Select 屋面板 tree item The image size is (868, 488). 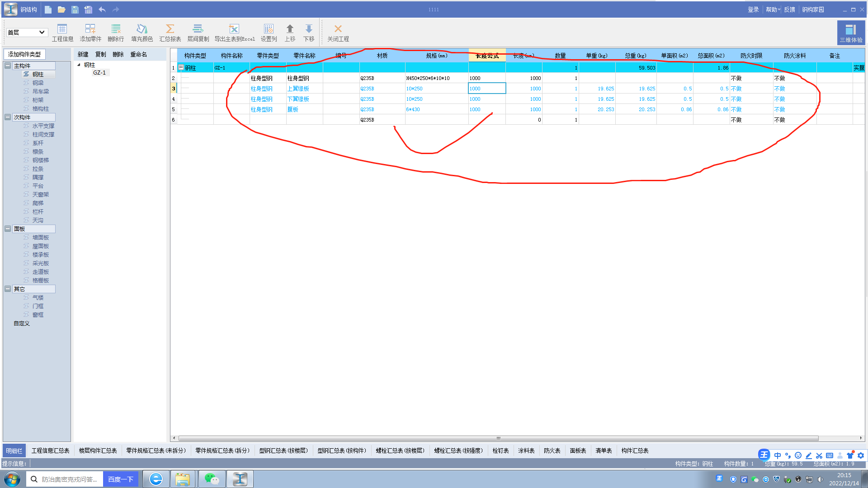[41, 246]
